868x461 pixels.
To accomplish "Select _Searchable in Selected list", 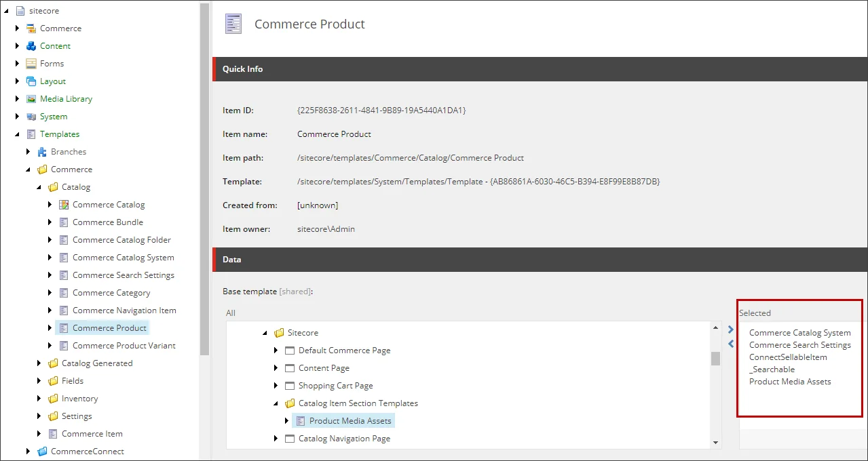I will pos(772,369).
